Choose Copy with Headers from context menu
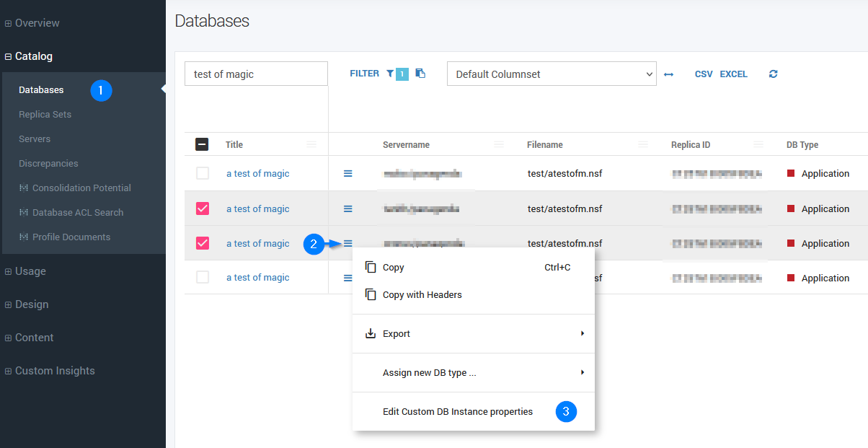The image size is (868, 448). tap(422, 295)
